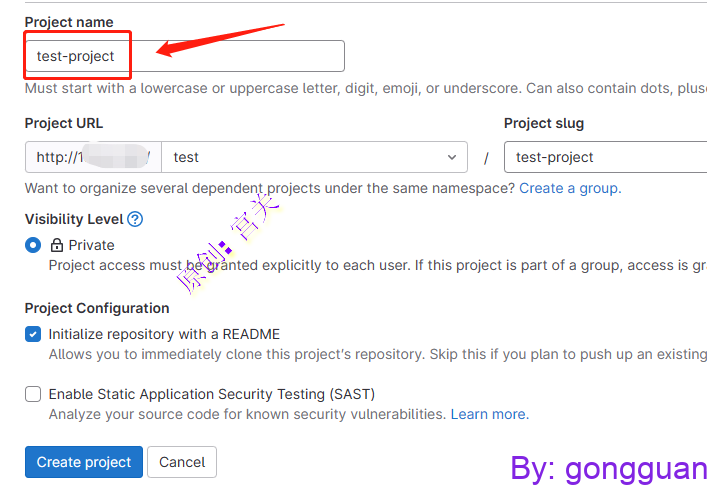Click the http:// base URL box
Viewport: 707px width, 485px height.
point(93,157)
